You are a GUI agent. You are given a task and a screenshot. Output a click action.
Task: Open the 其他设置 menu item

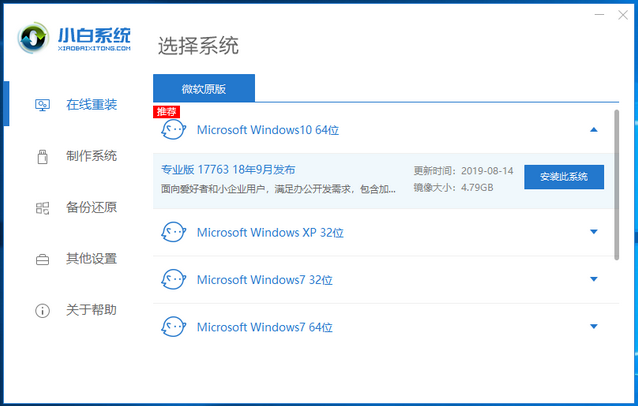92,259
